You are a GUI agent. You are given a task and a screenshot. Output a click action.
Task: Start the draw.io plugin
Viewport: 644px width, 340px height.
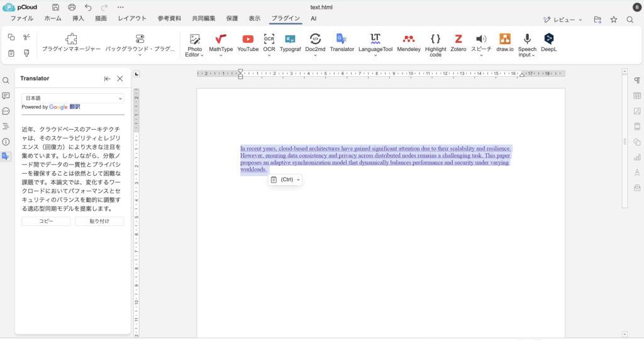pyautogui.click(x=504, y=40)
